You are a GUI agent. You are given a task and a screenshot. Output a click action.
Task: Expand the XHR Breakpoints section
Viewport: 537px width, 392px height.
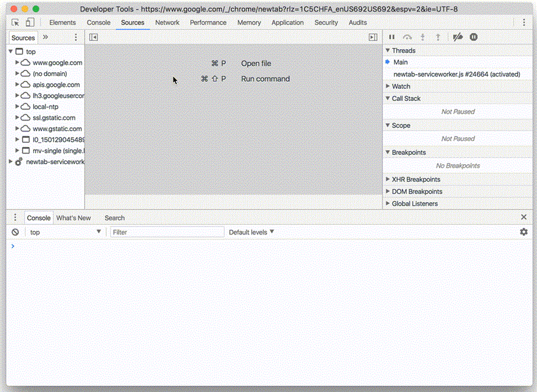[x=387, y=179]
